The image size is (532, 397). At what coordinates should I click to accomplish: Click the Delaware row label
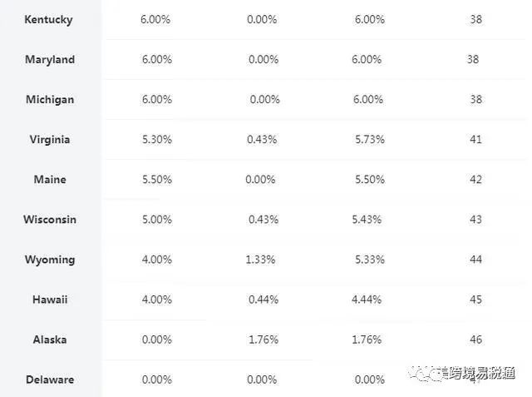(x=50, y=379)
